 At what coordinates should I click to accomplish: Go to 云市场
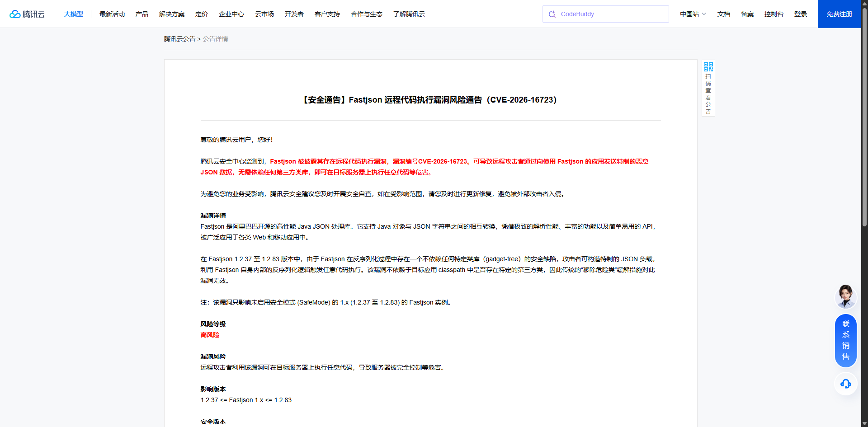click(264, 14)
